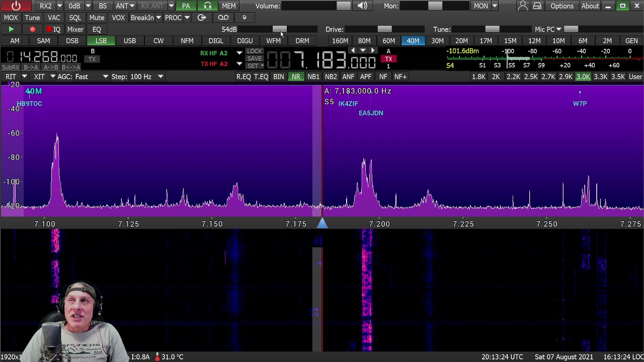Open the MEM memory button
Image resolution: width=644 pixels, height=362 pixels.
click(x=228, y=6)
